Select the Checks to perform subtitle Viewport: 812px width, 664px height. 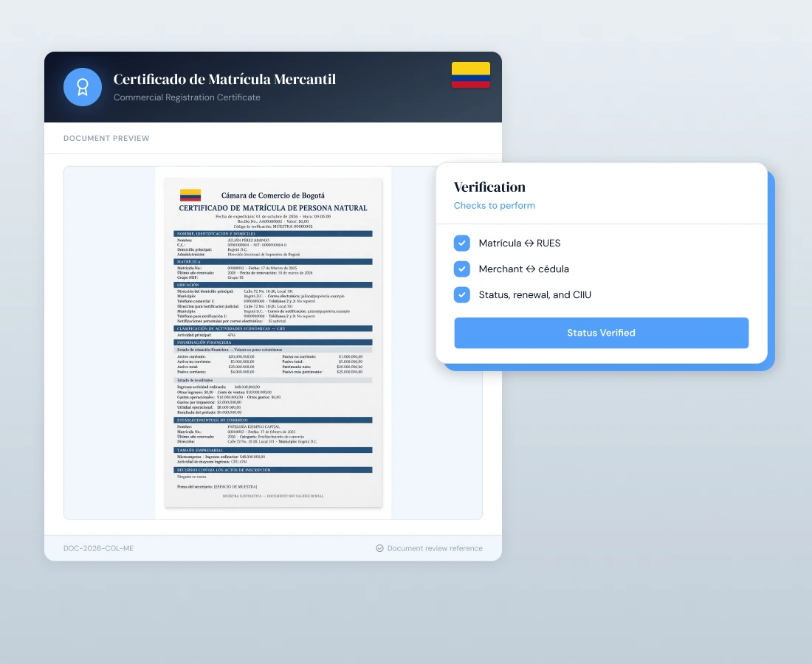494,205
